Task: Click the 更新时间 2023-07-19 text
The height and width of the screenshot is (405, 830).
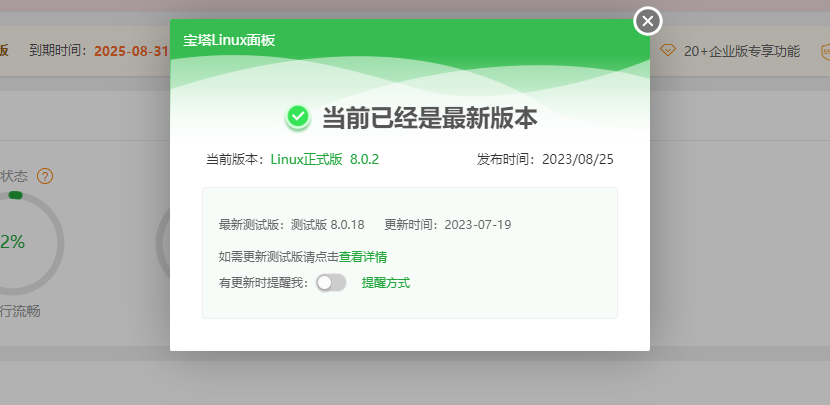Action: tap(448, 224)
